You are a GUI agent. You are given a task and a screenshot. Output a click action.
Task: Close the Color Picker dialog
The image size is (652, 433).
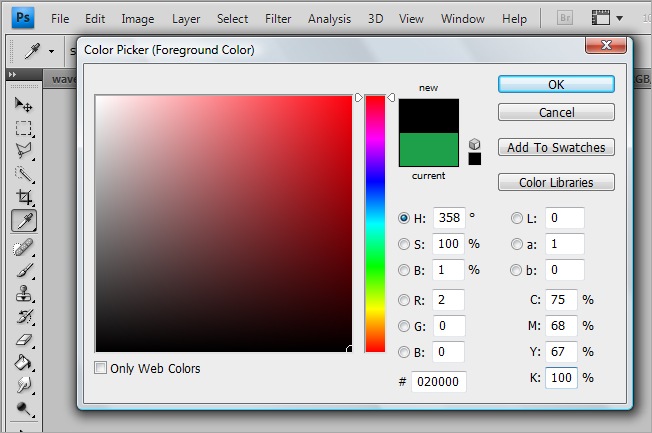click(606, 45)
